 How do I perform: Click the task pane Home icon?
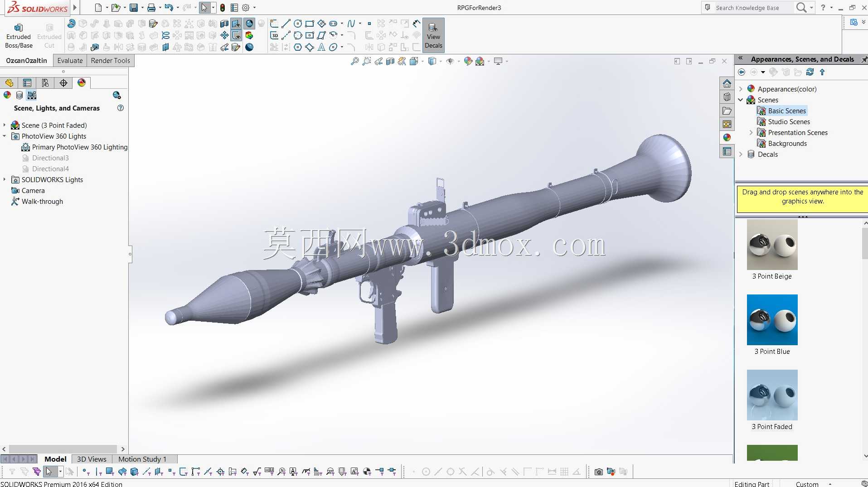[x=727, y=83]
